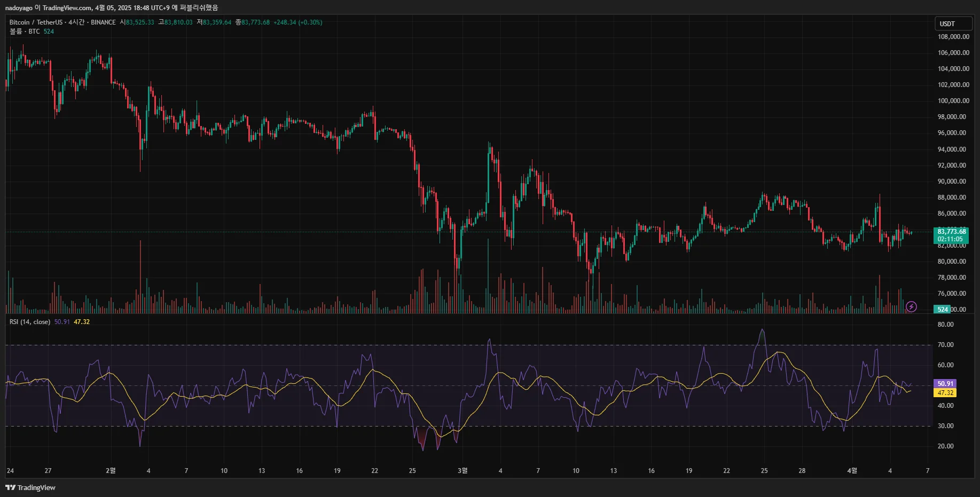This screenshot has width=980, height=497.
Task: Click the 100,000.00 price axis label
Action: tap(953, 101)
